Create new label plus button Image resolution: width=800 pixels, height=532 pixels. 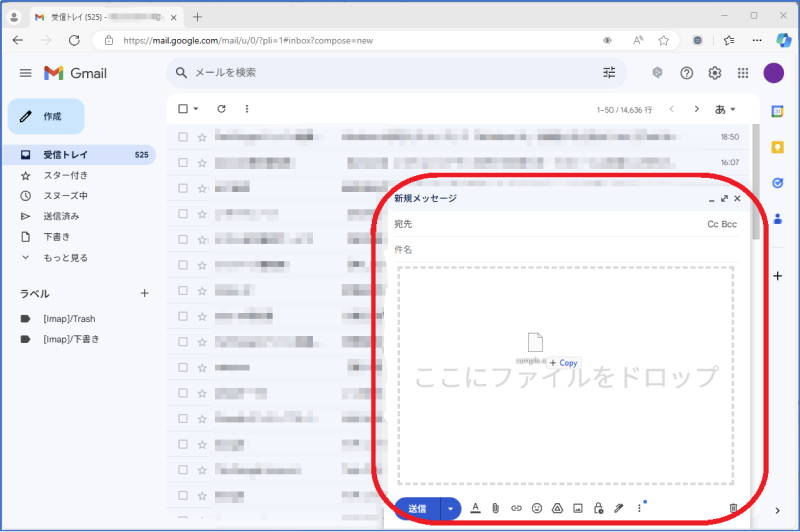click(x=144, y=293)
